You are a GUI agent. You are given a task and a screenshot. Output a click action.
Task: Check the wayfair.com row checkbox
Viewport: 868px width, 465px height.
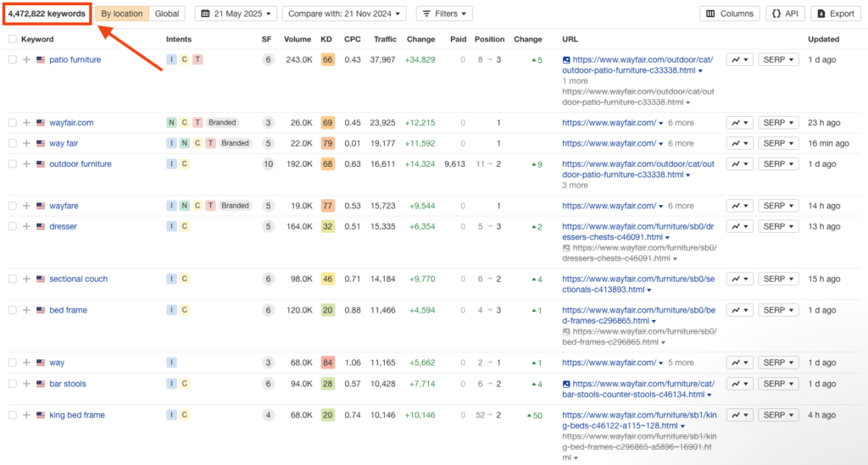click(12, 123)
